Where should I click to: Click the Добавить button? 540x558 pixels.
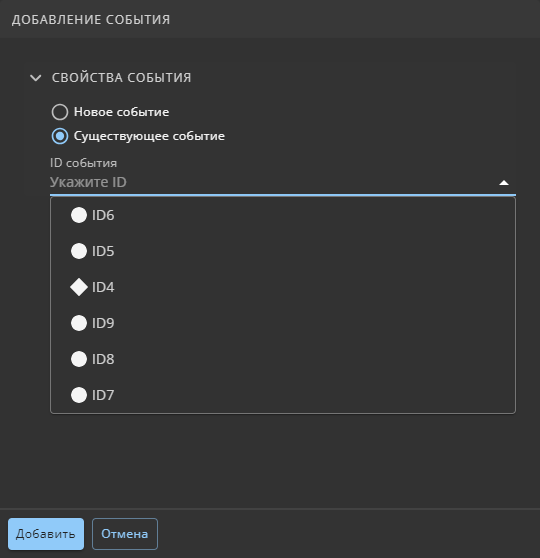pyautogui.click(x=46, y=534)
